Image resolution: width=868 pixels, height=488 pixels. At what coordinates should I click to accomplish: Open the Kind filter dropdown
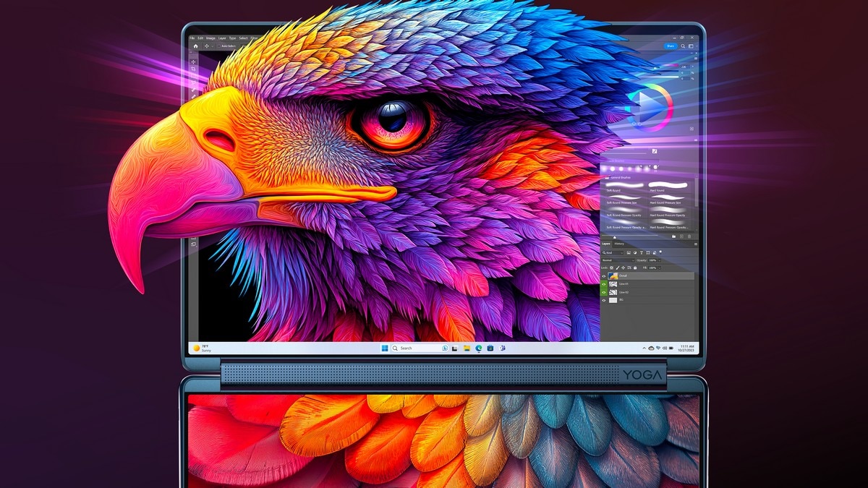point(613,253)
